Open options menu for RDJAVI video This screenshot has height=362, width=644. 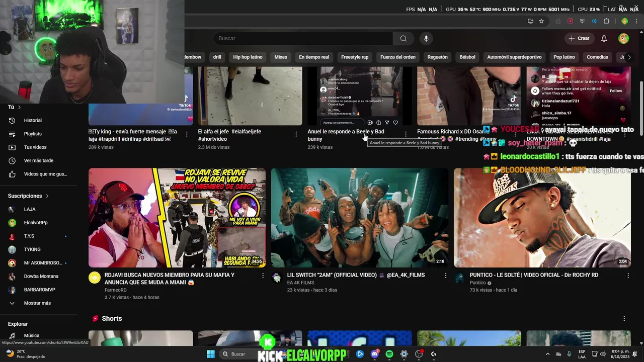(263, 276)
